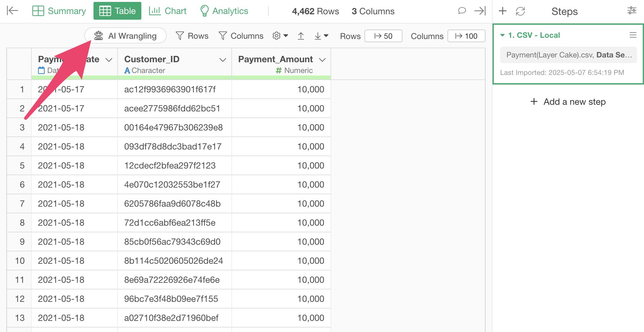This screenshot has width=644, height=332.
Task: Open the comments speech bubble icon
Action: coord(462,11)
